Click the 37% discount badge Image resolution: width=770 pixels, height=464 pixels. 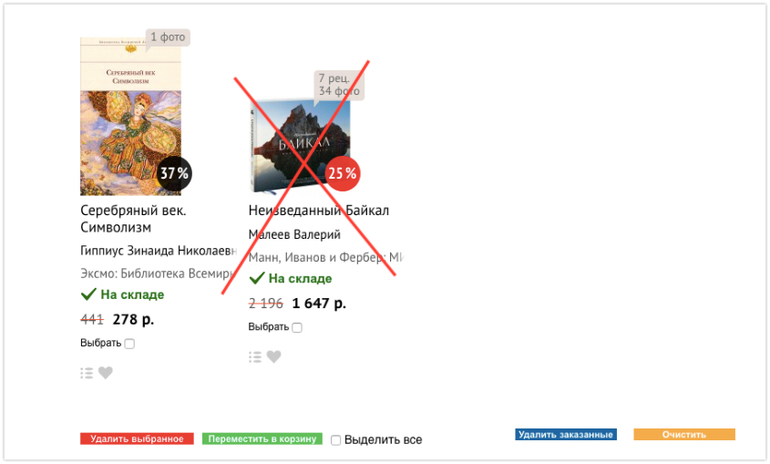click(174, 173)
